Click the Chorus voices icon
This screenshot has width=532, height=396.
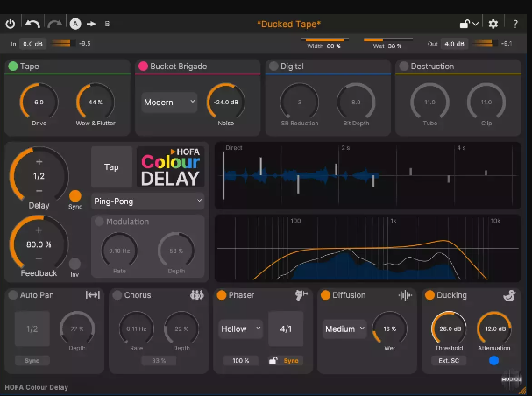197,295
